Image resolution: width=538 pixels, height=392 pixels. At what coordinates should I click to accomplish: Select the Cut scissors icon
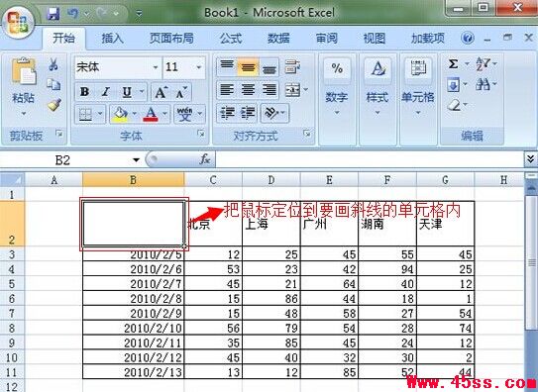[x=54, y=64]
